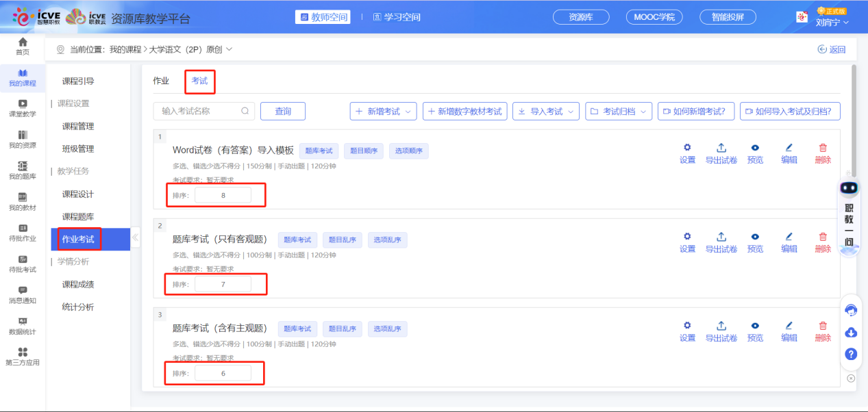Expand the 考试归档 dropdown
868x412 pixels.
(619, 112)
